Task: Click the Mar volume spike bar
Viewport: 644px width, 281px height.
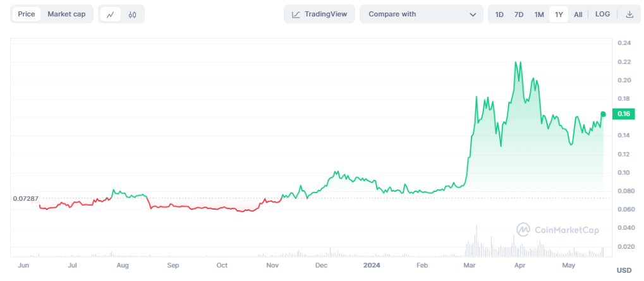Action: coord(477,241)
